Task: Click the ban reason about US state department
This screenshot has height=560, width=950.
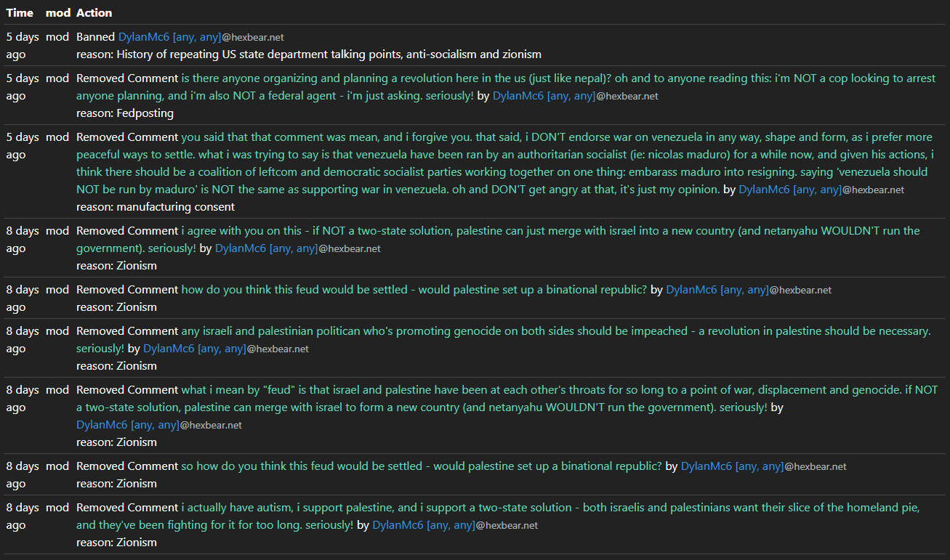Action: 308,54
